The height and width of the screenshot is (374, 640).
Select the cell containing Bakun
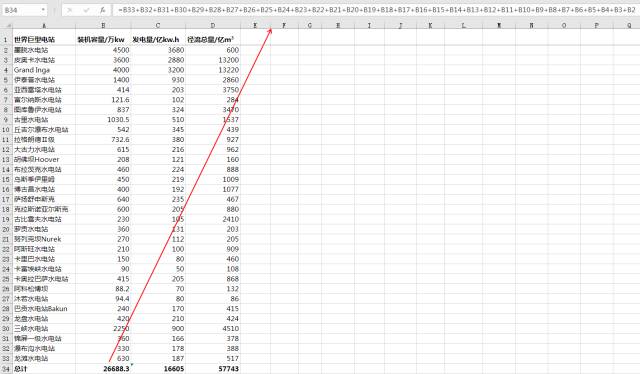point(44,309)
